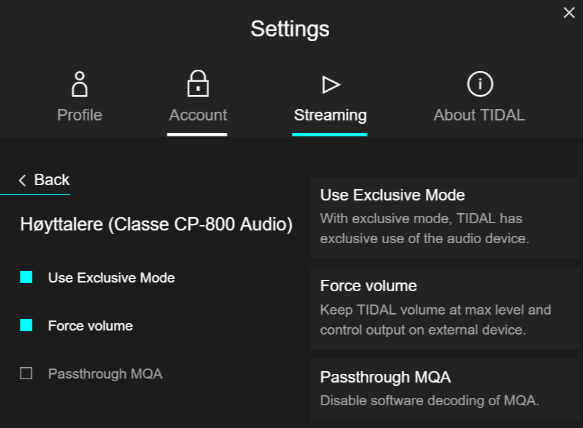Uncheck the Use Exclusive Mode checkbox
This screenshot has height=428, width=583.
pos(26,277)
